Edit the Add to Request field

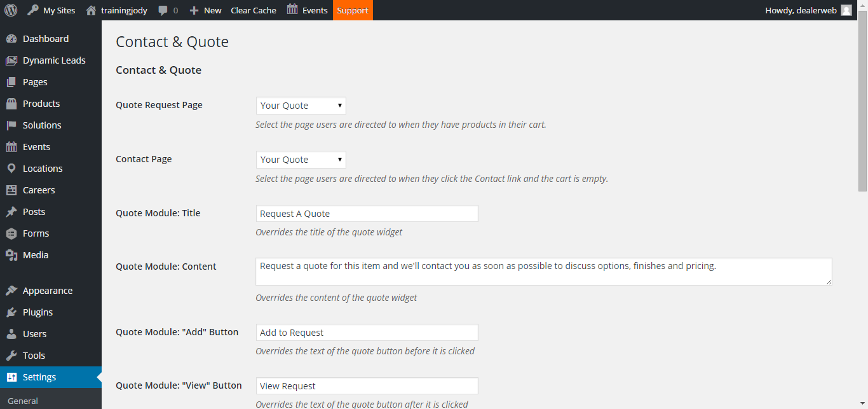point(367,333)
